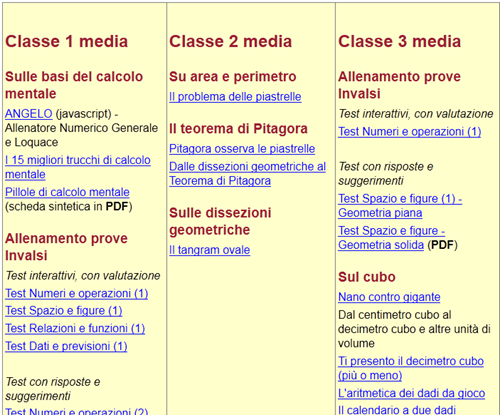500x415 pixels.
Task: Open "Il tangram ovale" link
Action: pos(210,250)
